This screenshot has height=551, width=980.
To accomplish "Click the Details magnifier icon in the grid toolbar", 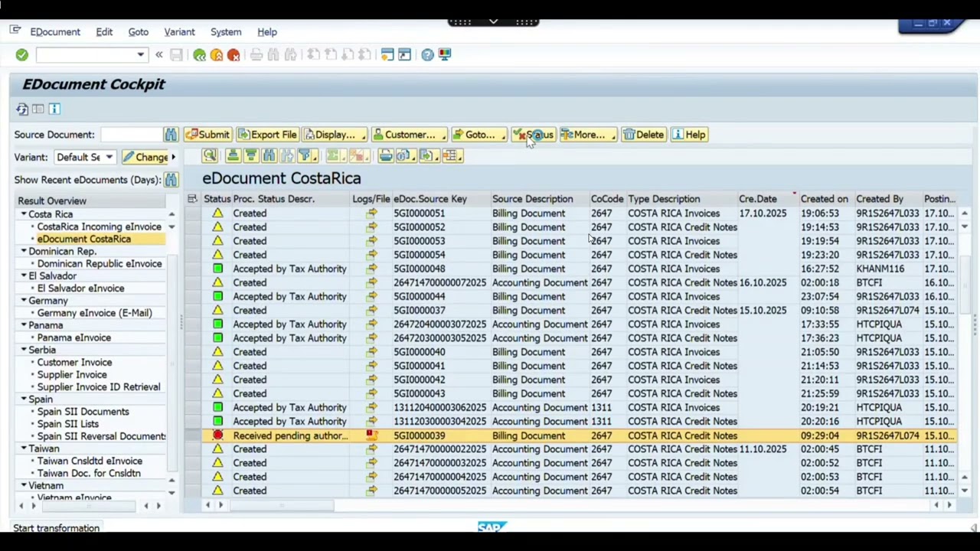I will 210,156.
